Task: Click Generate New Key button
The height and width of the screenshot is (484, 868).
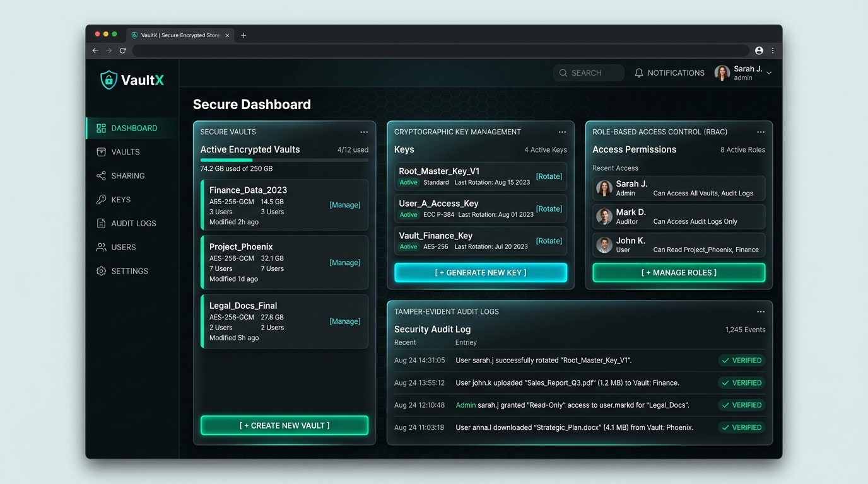Action: (481, 273)
